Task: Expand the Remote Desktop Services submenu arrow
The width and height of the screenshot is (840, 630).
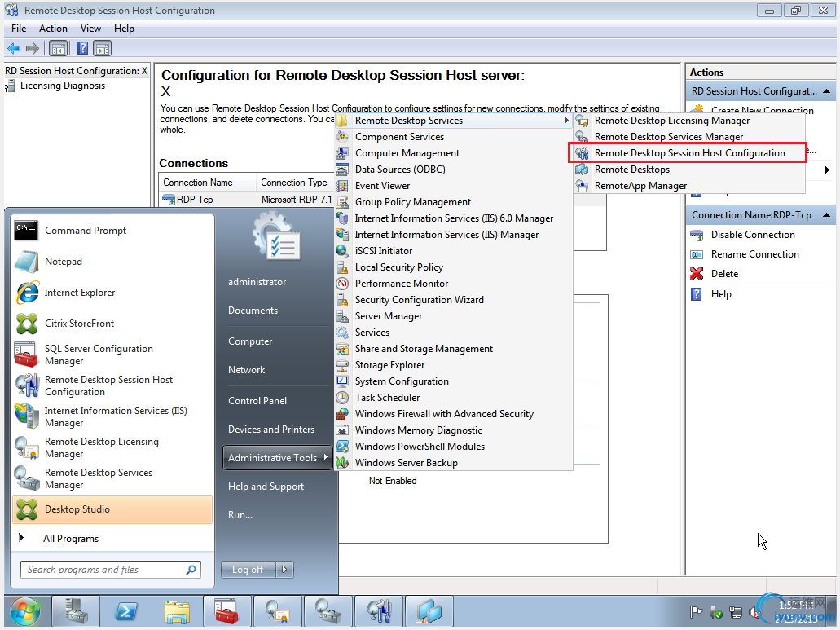Action: [566, 121]
